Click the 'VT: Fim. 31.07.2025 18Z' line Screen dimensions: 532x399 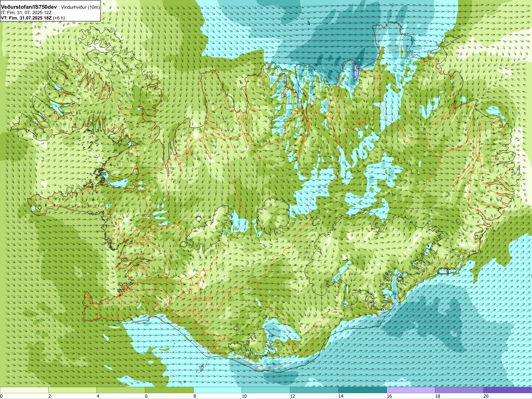(x=26, y=18)
